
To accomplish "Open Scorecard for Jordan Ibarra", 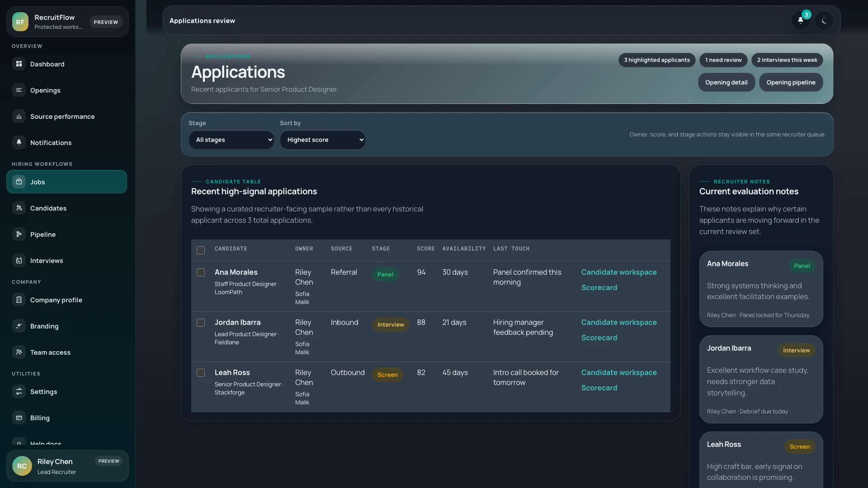I will point(599,338).
